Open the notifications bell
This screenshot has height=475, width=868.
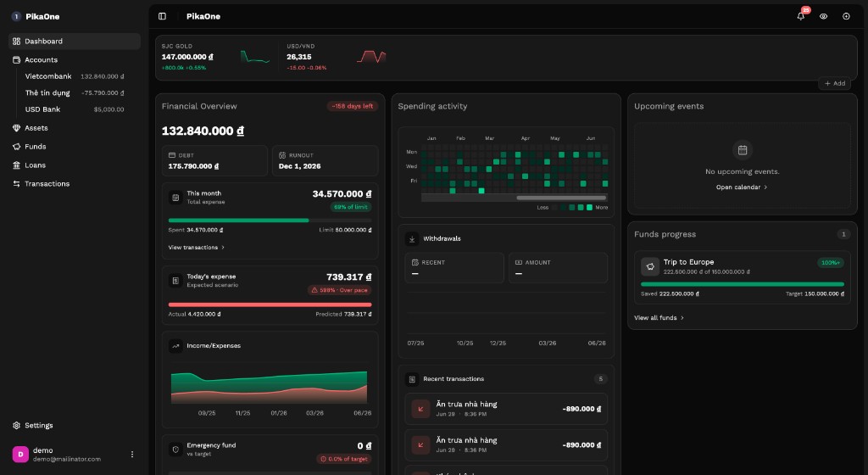click(x=800, y=17)
